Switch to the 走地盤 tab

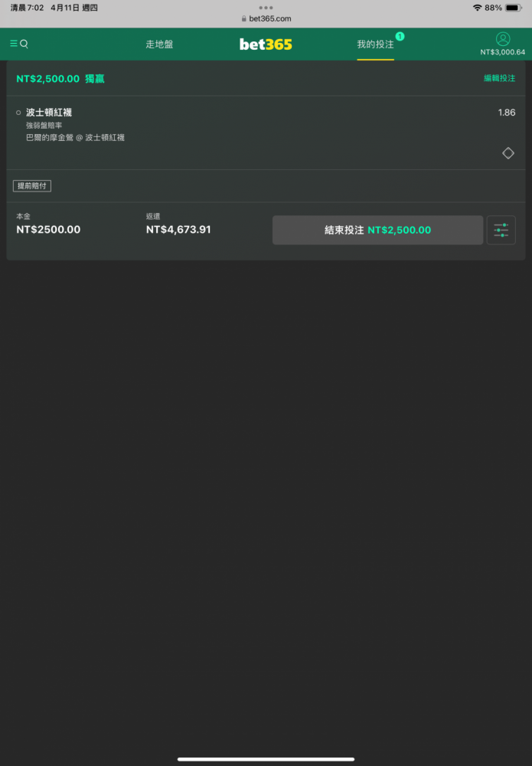point(159,44)
